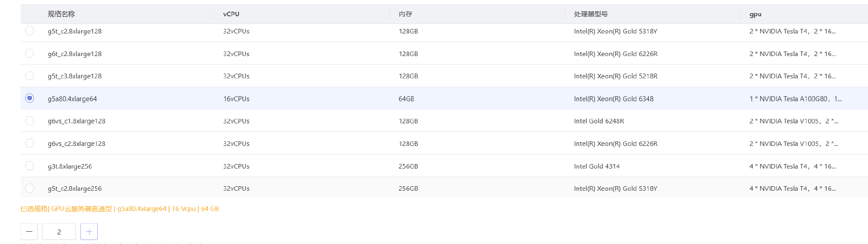Click the vCPU column header

(x=231, y=14)
